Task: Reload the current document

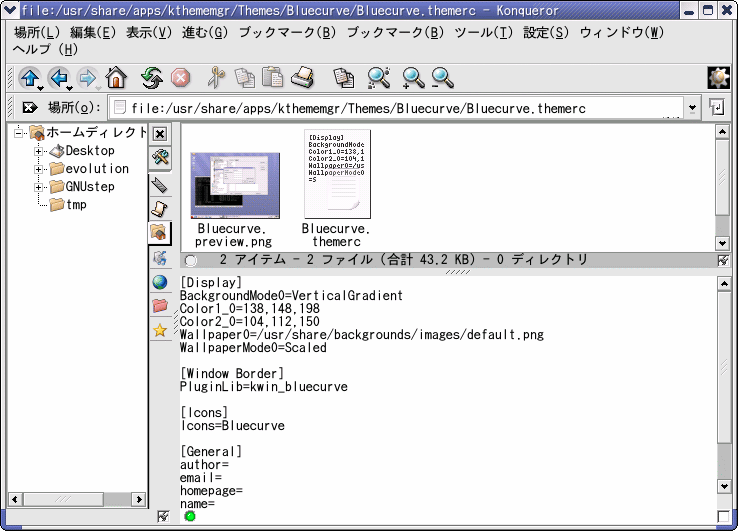Action: pyautogui.click(x=152, y=77)
